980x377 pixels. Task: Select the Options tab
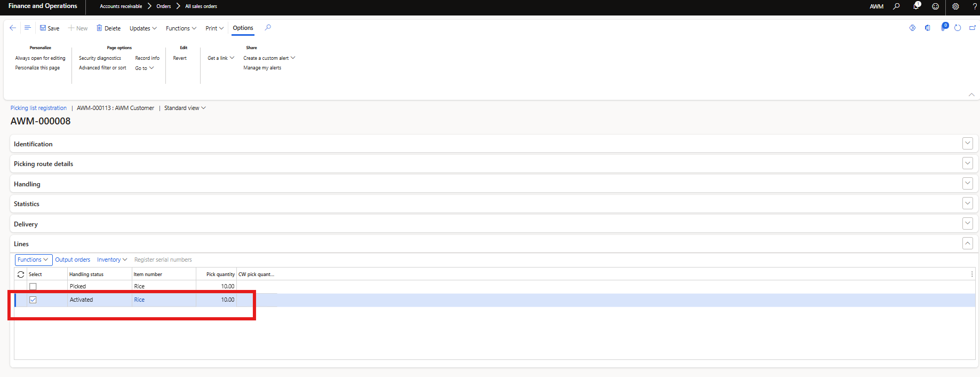coord(243,28)
